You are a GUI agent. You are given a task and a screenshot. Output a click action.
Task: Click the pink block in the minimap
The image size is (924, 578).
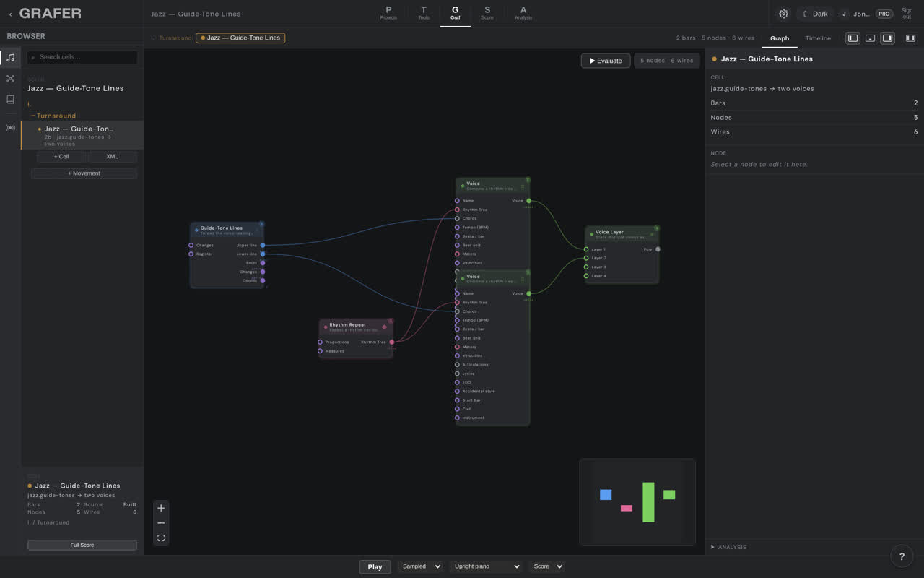tap(627, 508)
